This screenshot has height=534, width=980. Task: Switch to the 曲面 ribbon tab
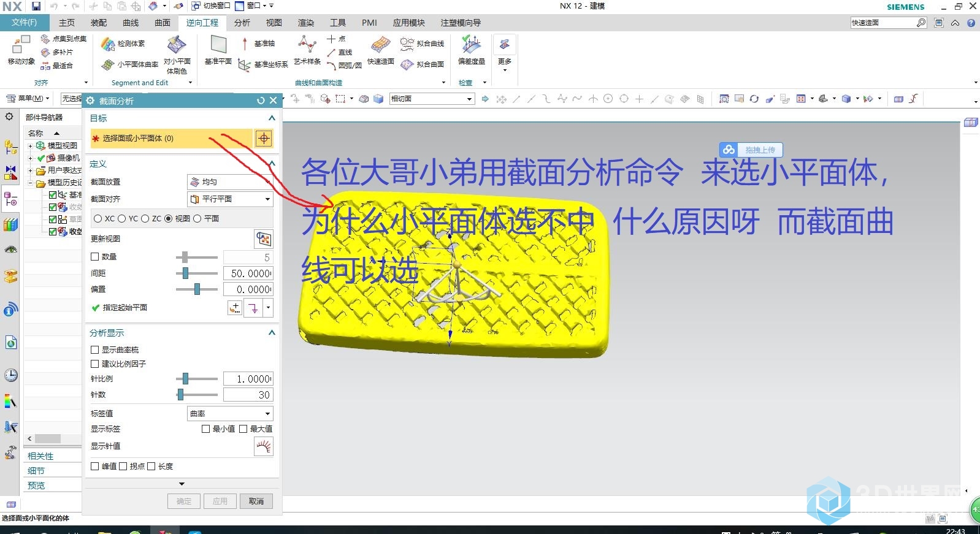pos(163,23)
